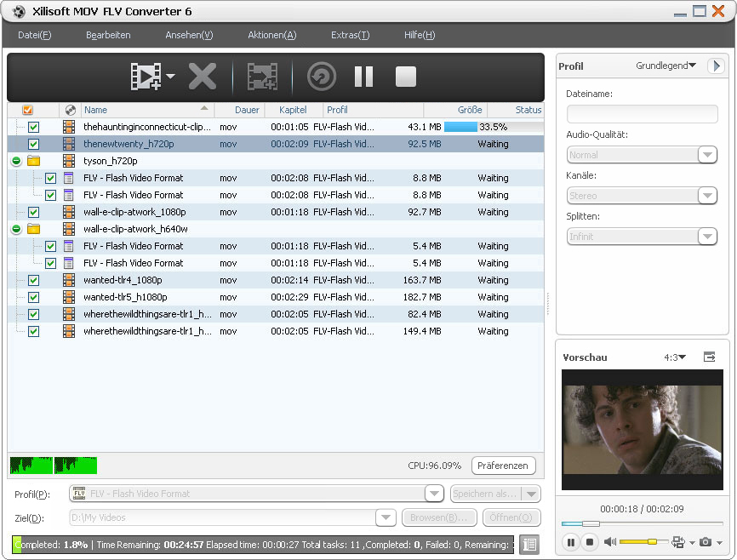Pause conversion in the main toolbar
Viewport: 737px width, 560px height.
click(363, 77)
